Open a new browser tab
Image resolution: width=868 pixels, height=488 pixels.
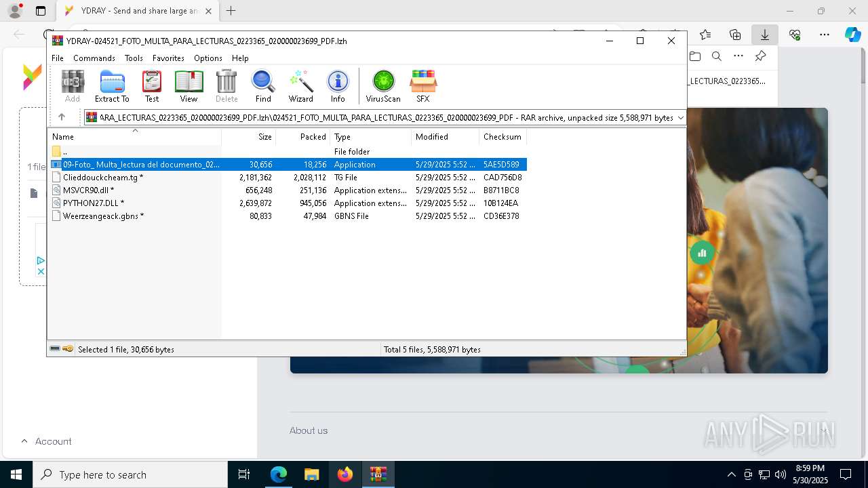click(231, 11)
